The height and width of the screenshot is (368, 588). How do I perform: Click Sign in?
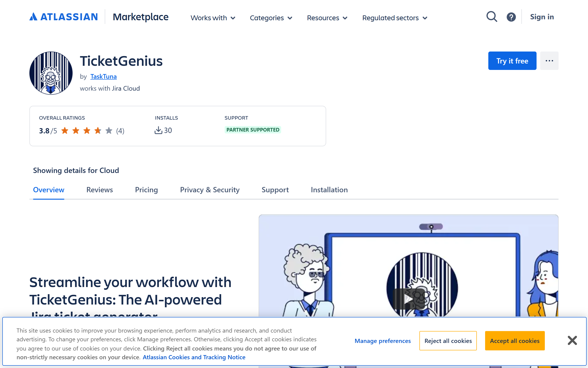542,17
